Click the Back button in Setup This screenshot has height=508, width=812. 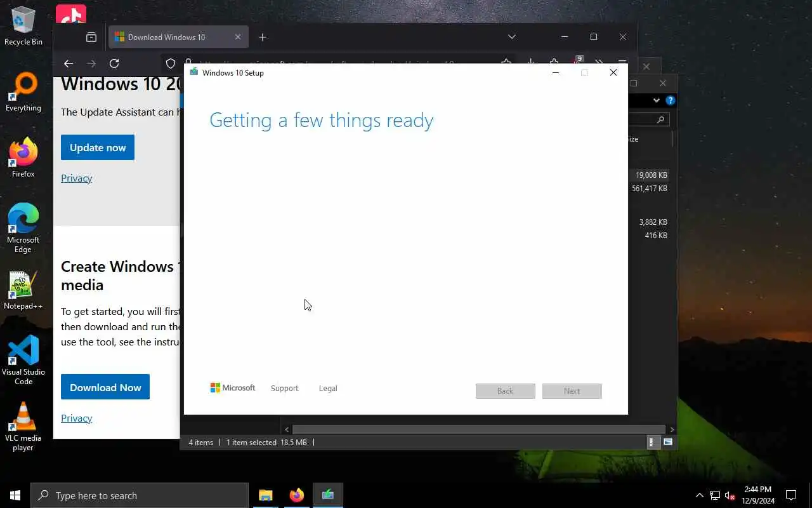pos(506,391)
